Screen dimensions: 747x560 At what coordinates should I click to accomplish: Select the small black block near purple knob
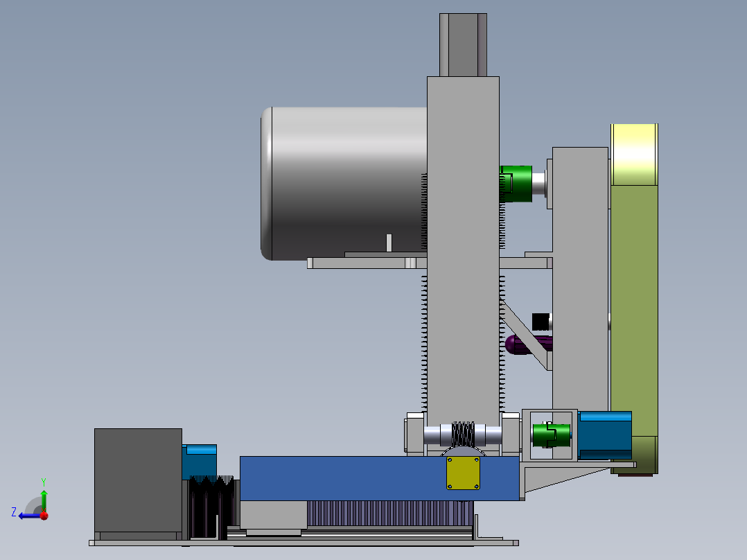pyautogui.click(x=541, y=322)
